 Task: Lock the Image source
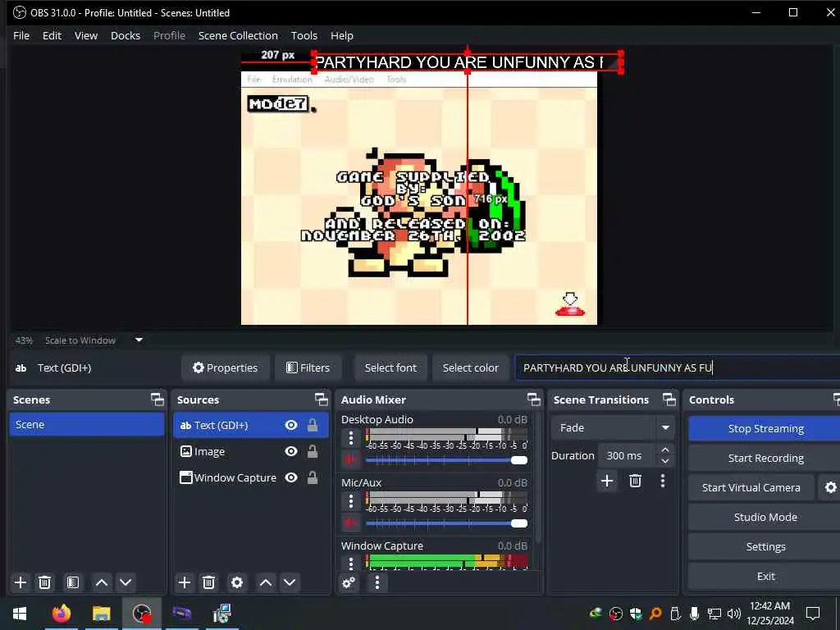pos(313,451)
